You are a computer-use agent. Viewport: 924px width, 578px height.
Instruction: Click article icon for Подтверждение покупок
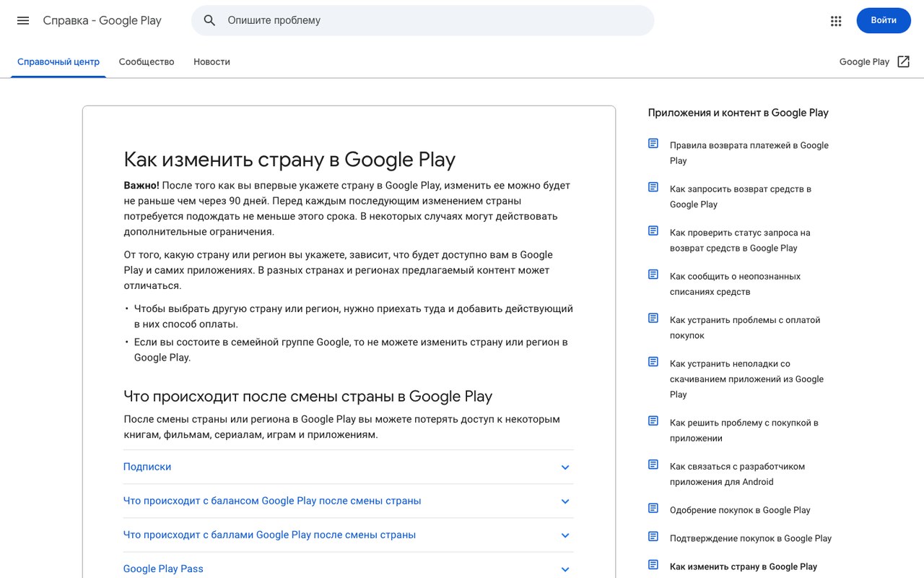tap(653, 537)
